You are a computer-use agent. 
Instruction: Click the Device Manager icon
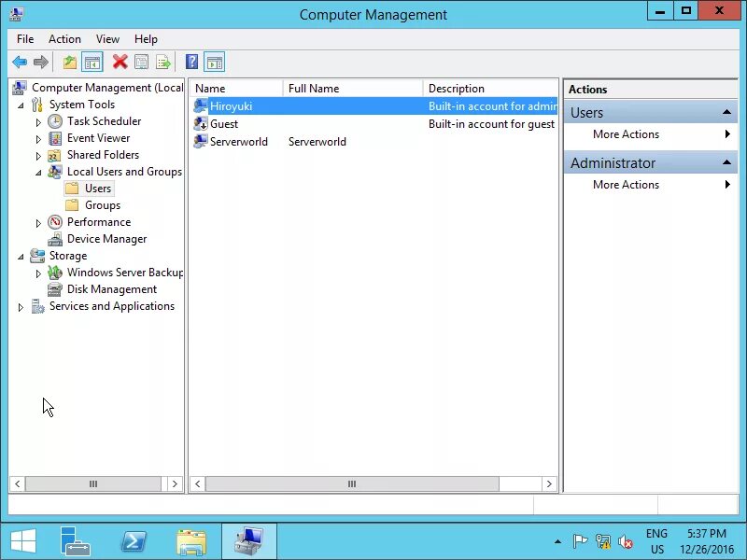[55, 239]
